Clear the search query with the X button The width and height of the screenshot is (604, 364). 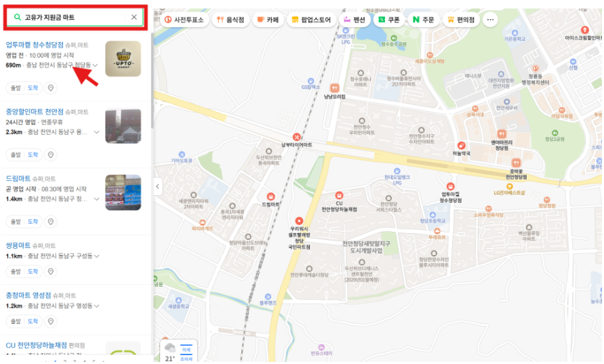click(x=134, y=17)
